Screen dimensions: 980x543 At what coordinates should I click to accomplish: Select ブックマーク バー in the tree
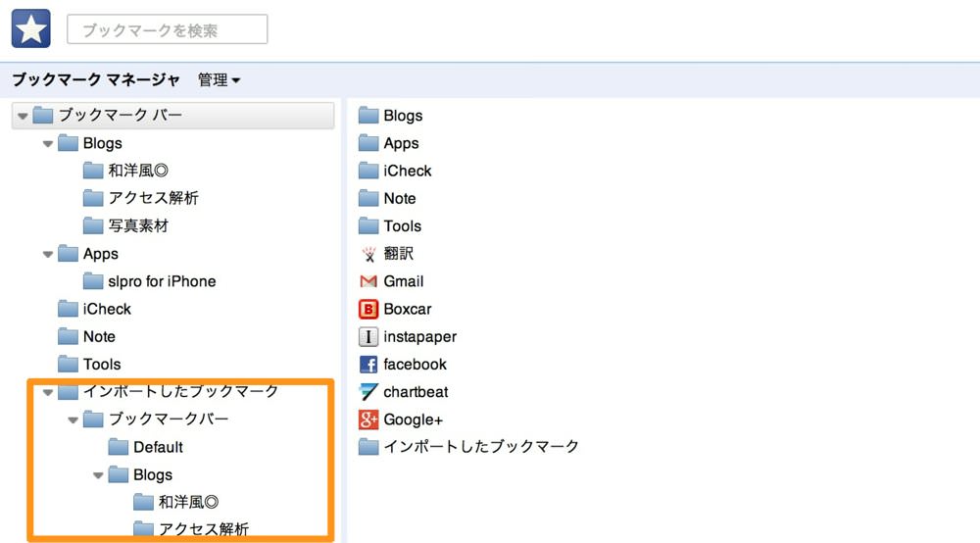(x=172, y=116)
